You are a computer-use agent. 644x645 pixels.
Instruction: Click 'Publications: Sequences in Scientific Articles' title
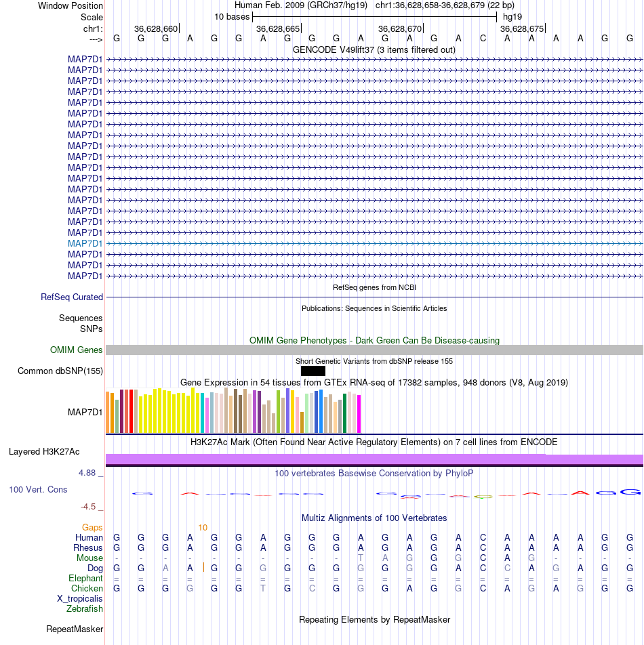point(374,308)
